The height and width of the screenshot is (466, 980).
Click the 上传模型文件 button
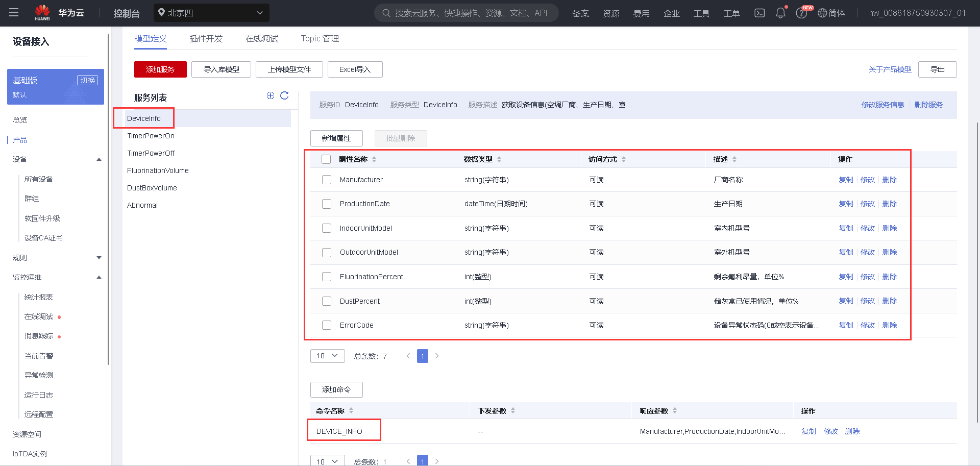coord(289,69)
